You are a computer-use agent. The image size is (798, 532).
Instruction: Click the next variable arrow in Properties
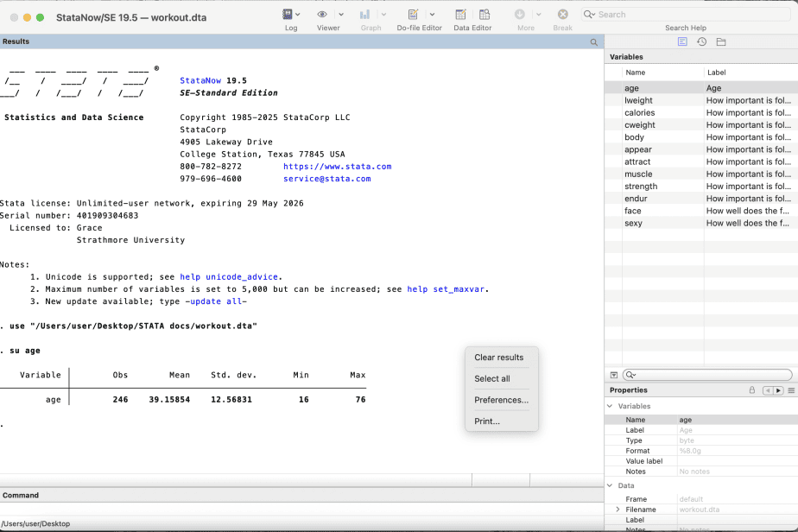[x=778, y=390]
